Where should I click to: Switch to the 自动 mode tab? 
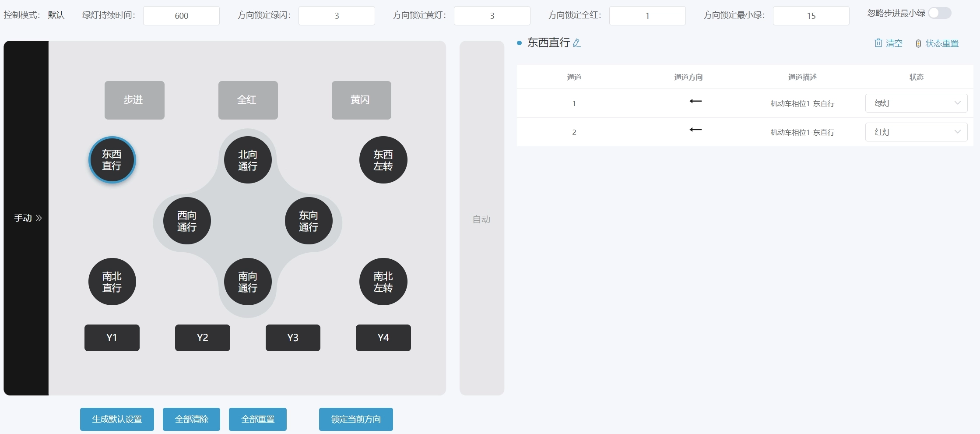(x=481, y=219)
